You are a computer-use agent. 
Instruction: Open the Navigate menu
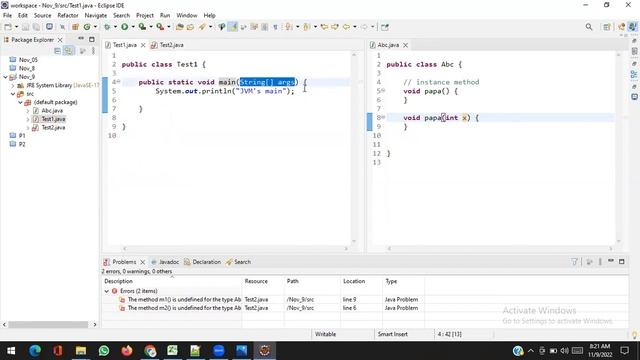[x=96, y=15]
